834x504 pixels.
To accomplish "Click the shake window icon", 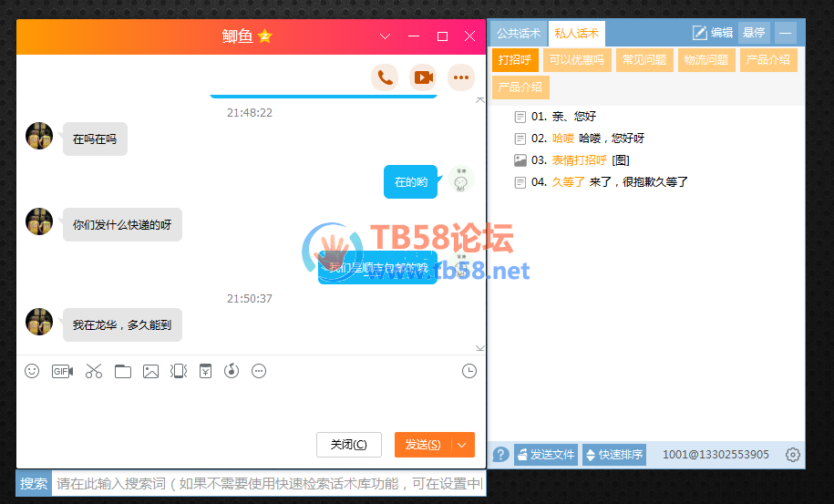I will click(179, 371).
